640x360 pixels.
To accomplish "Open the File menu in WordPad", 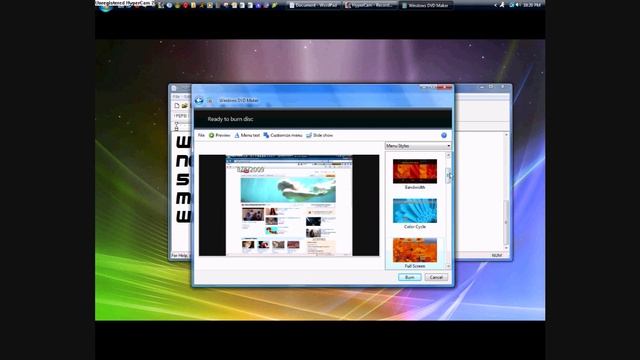I will tap(176, 97).
